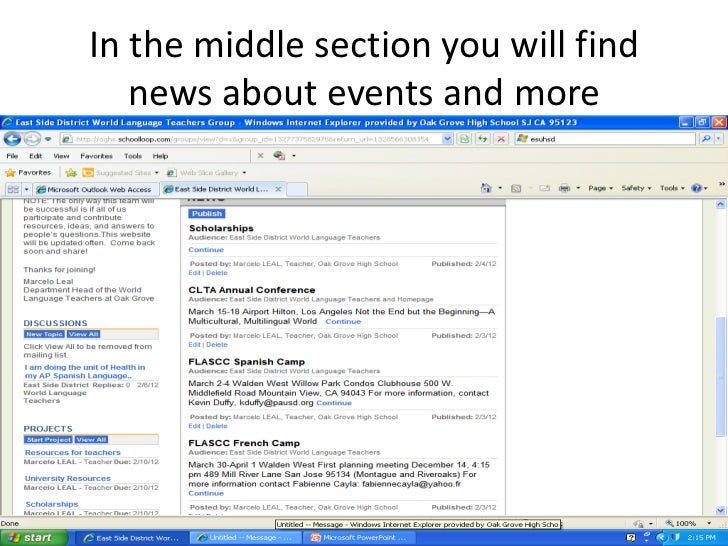
Task: Open Resources for teachers project
Action: [72, 453]
